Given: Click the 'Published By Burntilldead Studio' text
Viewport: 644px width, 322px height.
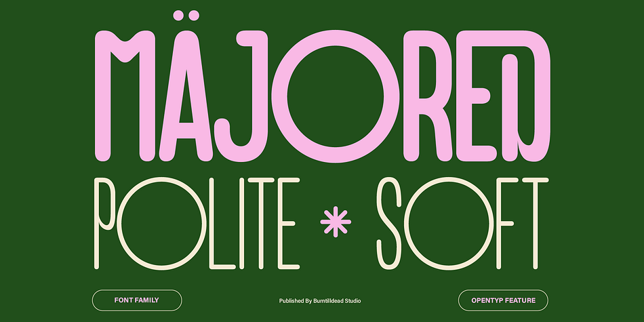Looking at the screenshot, I should coord(320,300).
